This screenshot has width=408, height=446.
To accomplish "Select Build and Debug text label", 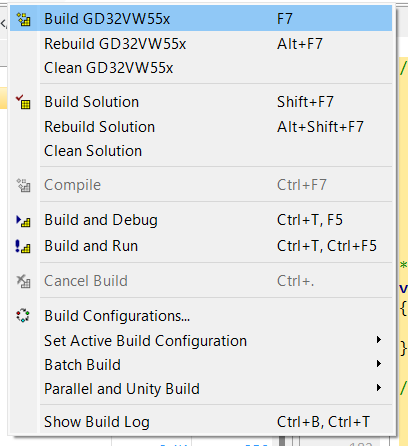I will 101,220.
